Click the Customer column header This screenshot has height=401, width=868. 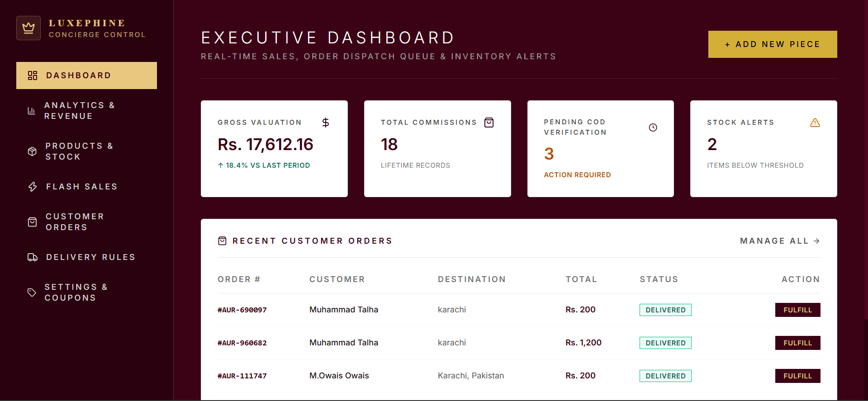337,279
